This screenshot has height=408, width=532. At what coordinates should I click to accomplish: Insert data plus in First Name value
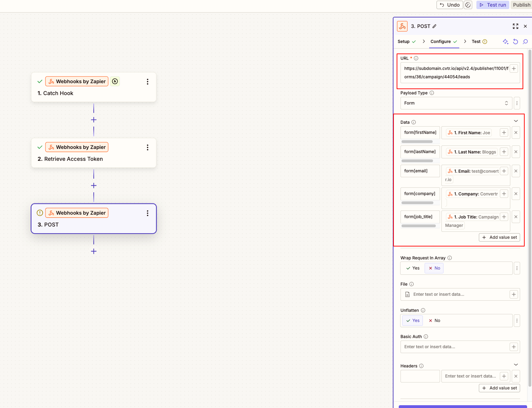tap(504, 133)
